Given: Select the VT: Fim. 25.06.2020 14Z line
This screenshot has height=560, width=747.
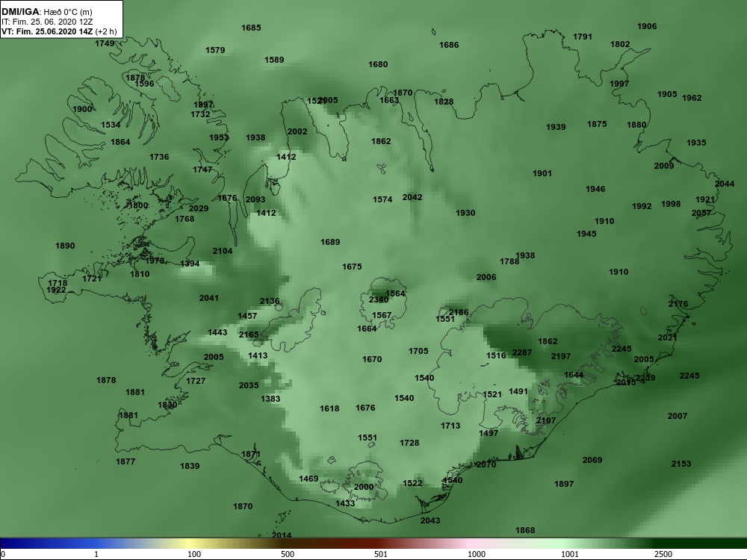Looking at the screenshot, I should click(x=58, y=31).
